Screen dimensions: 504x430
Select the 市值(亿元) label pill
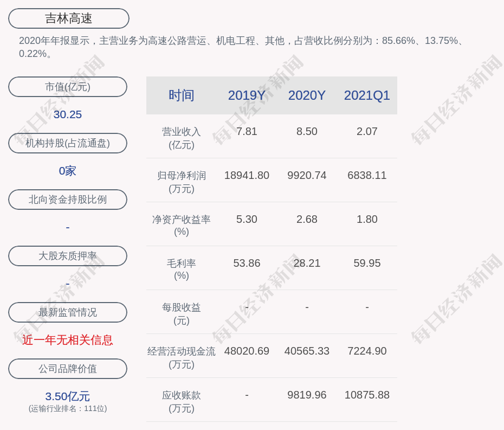pyautogui.click(x=68, y=87)
